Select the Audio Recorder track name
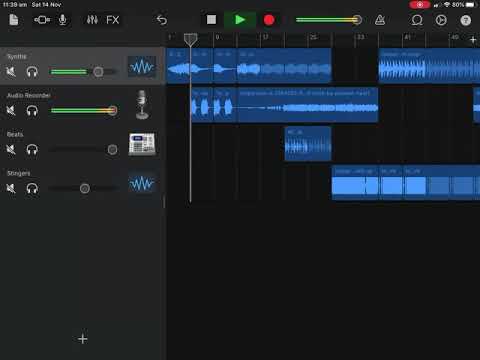Image resolution: width=480 pixels, height=360 pixels. coord(29,95)
